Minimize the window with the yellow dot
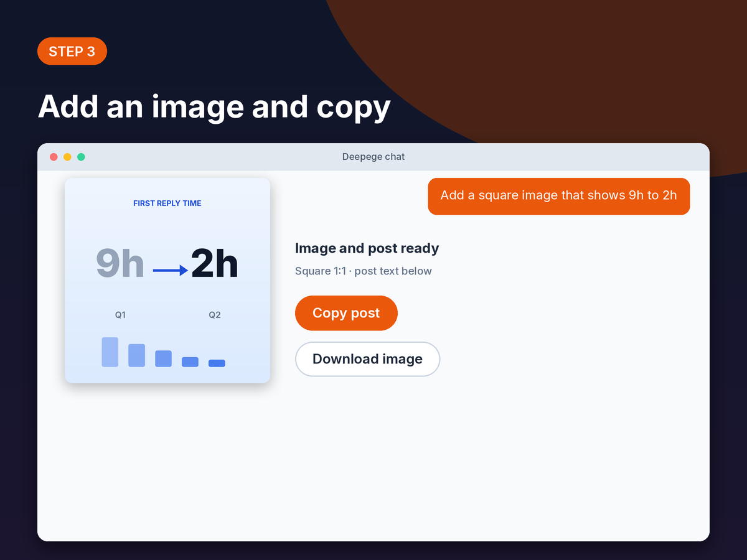747x560 pixels. (67, 157)
